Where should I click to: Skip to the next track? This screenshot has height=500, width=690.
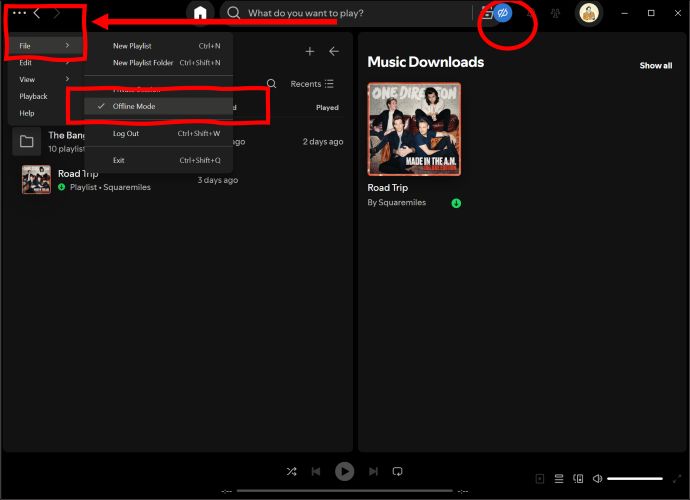(x=373, y=471)
